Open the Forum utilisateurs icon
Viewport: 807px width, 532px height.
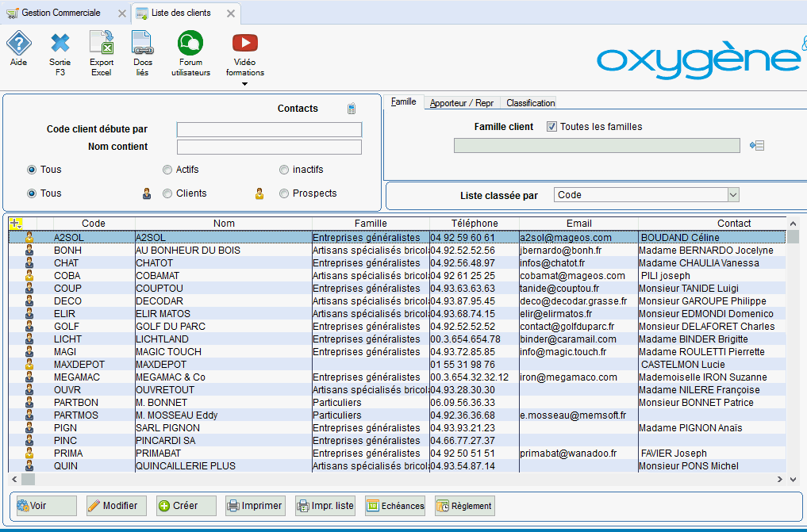click(x=190, y=43)
